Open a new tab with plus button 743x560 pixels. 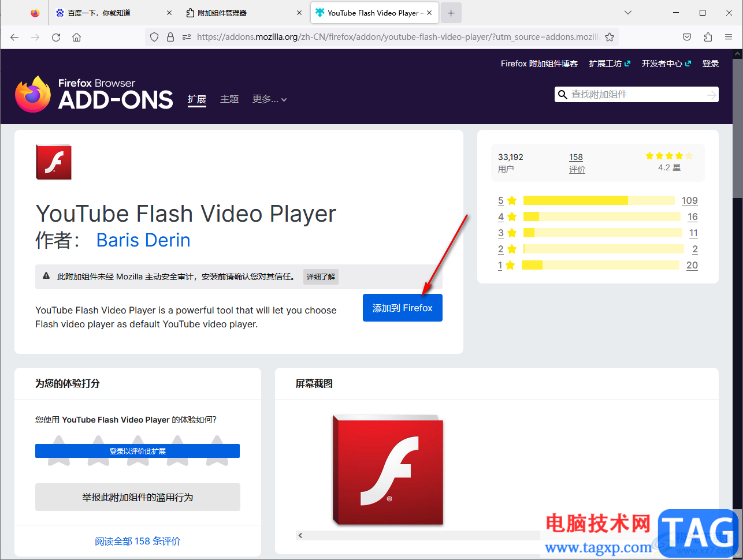451,13
